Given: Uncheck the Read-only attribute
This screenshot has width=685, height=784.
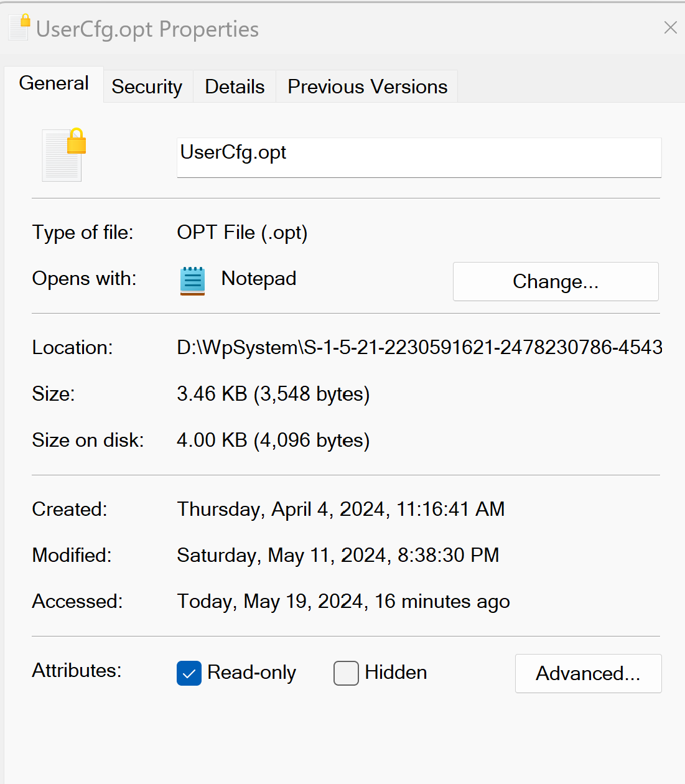Looking at the screenshot, I should (189, 673).
